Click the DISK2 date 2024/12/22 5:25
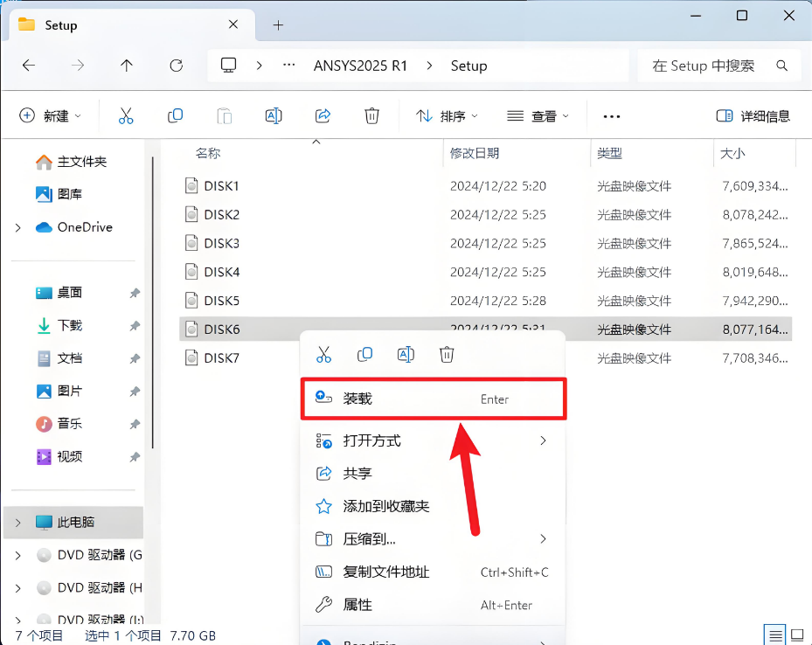Image resolution: width=812 pixels, height=645 pixels. (498, 214)
